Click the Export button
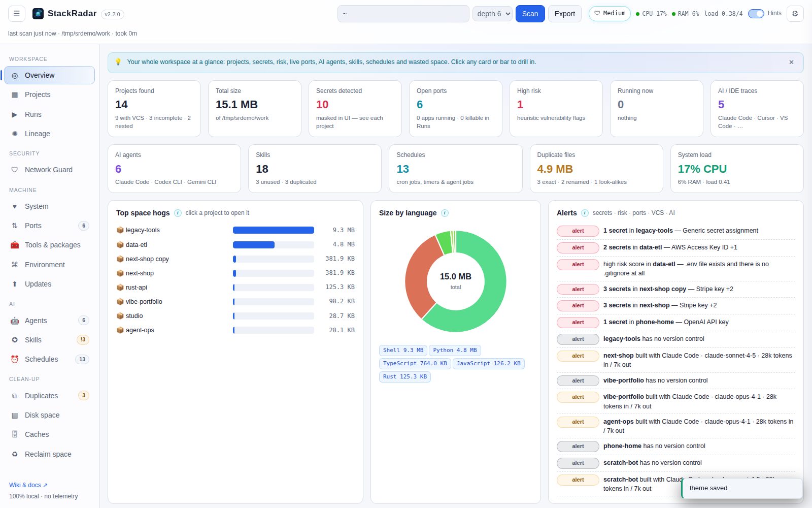The height and width of the screenshot is (508, 812). tap(564, 14)
